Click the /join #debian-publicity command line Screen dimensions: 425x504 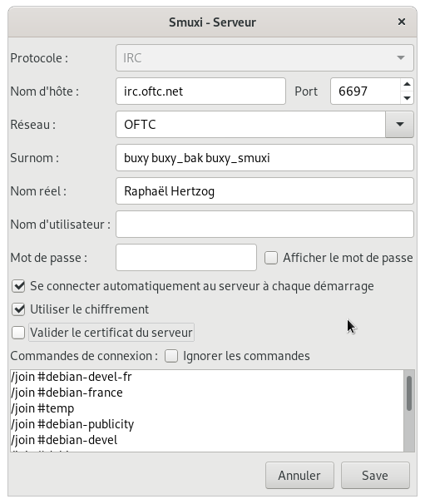coord(72,424)
